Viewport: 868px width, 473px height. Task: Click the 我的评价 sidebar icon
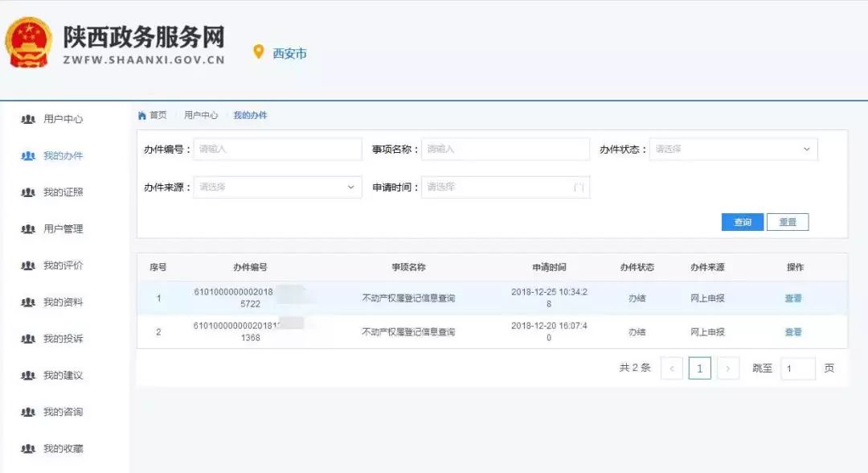pos(28,265)
